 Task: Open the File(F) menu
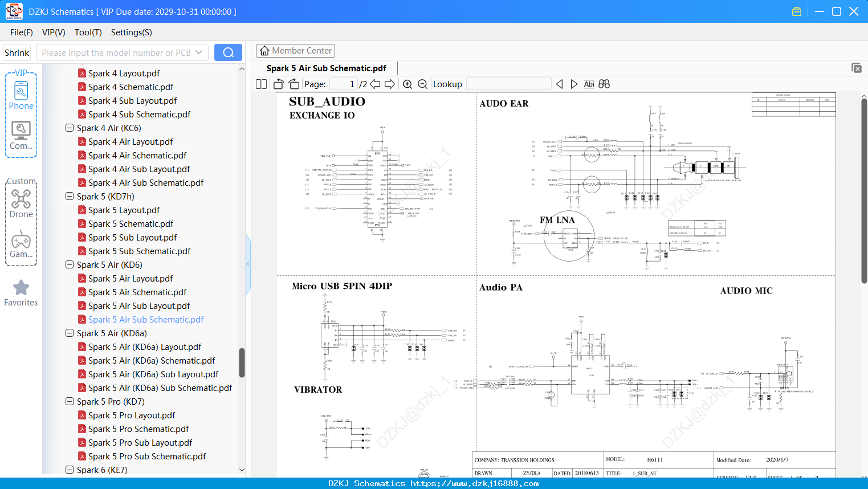tap(22, 32)
